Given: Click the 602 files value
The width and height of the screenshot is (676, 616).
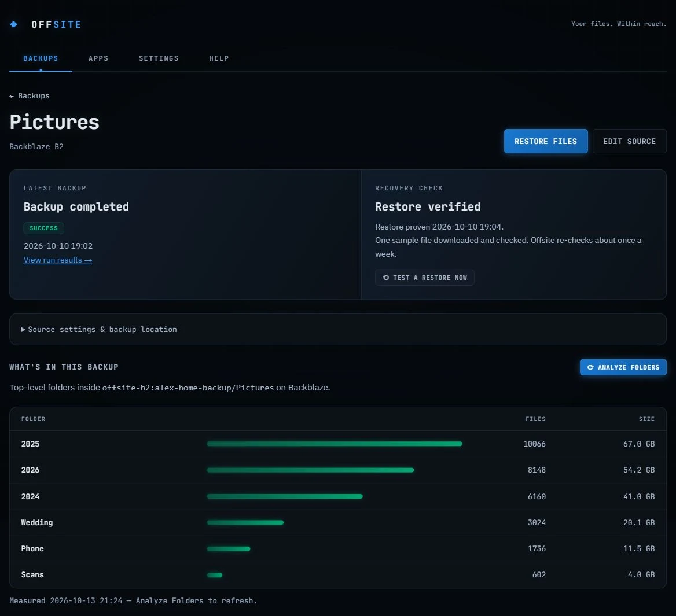Looking at the screenshot, I should click(539, 575).
